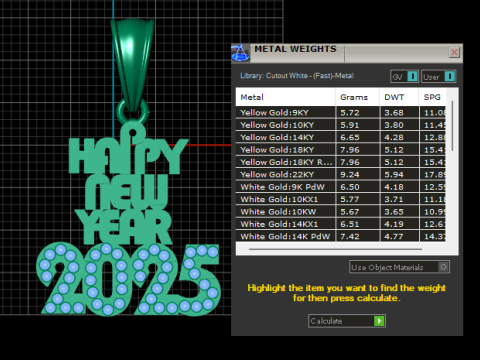The width and height of the screenshot is (480, 360).
Task: Click the DWT column header
Action: coord(399,97)
